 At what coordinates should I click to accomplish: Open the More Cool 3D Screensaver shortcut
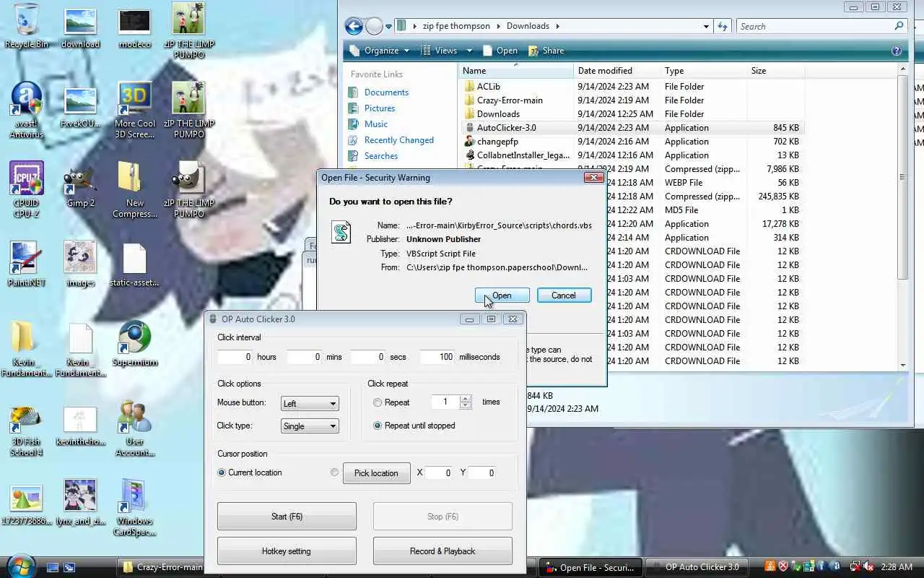tap(134, 110)
